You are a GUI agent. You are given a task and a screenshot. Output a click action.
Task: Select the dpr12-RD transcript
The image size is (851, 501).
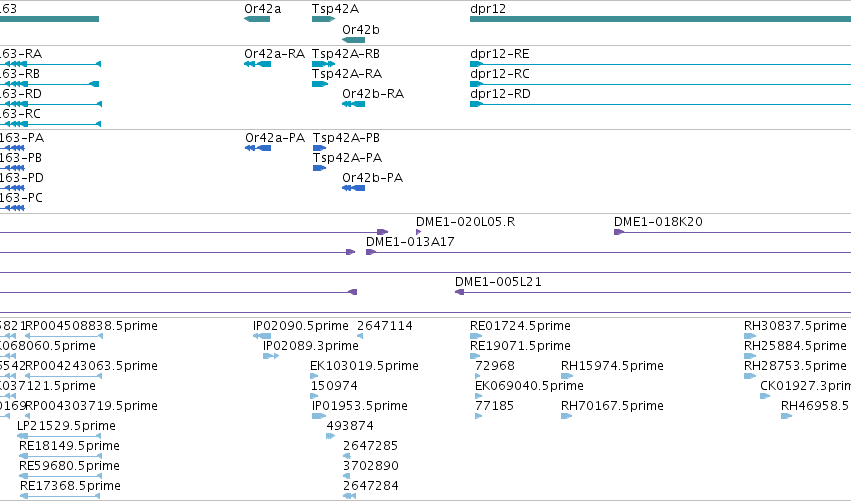(661, 104)
